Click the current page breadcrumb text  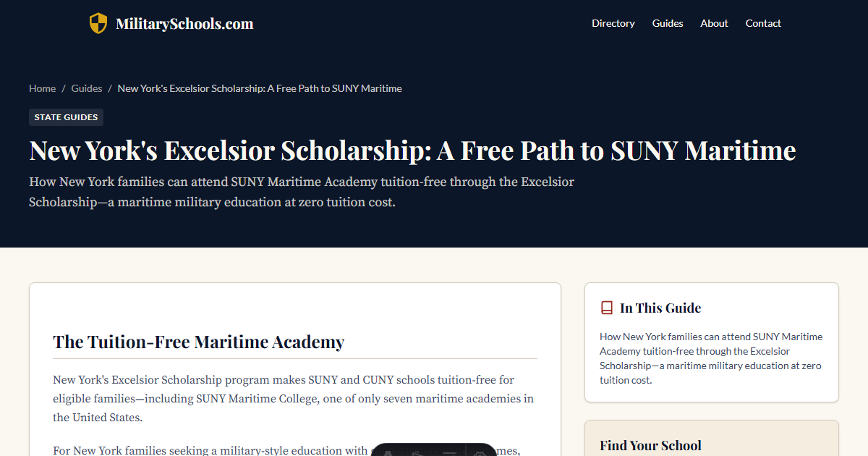coord(260,88)
